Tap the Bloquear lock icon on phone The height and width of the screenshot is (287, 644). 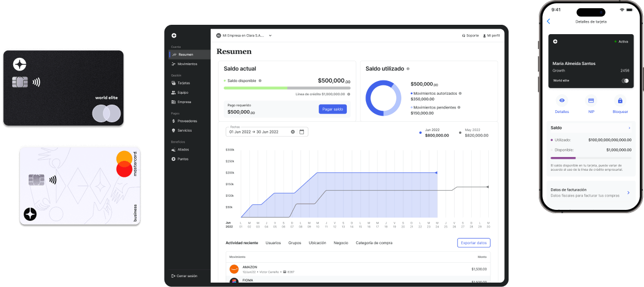620,101
